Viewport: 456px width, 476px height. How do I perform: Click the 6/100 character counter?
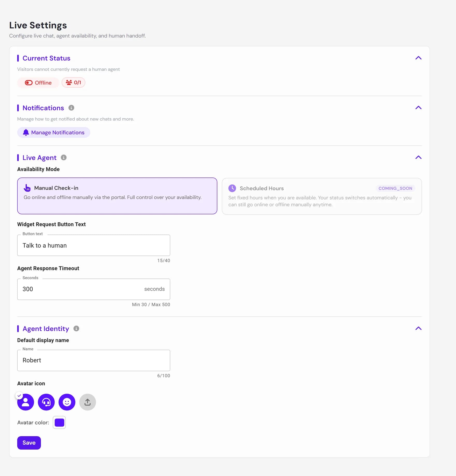coord(164,376)
